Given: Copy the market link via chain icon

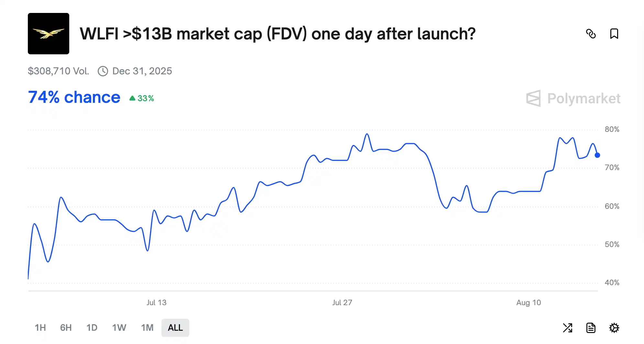Looking at the screenshot, I should 591,34.
